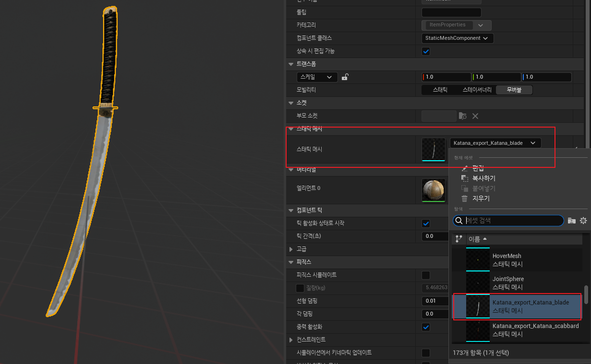Viewport: 591px width, 364px height.
Task: Open the 스케일 transform type dropdown
Action: 316,77
